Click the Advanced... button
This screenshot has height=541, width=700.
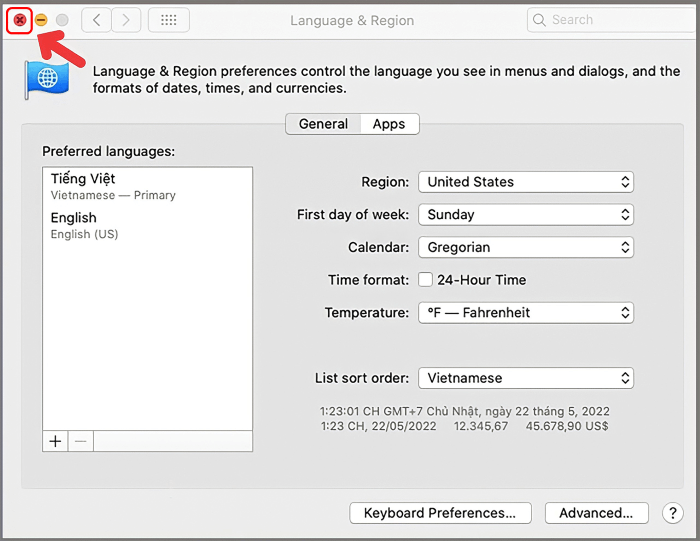click(596, 513)
